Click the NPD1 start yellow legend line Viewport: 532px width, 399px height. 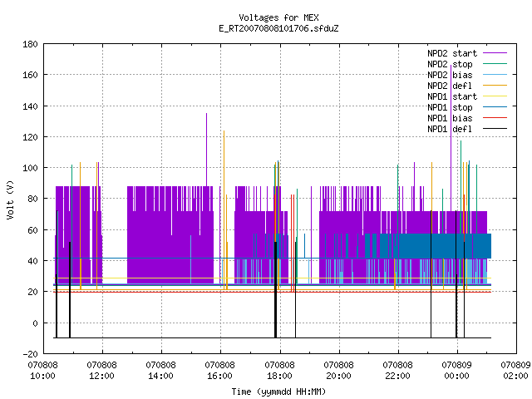coord(495,96)
